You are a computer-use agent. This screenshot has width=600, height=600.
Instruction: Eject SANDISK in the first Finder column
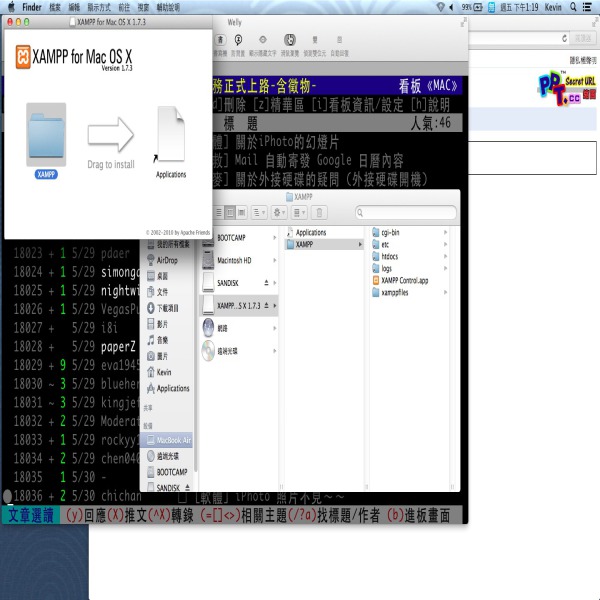pos(266,283)
